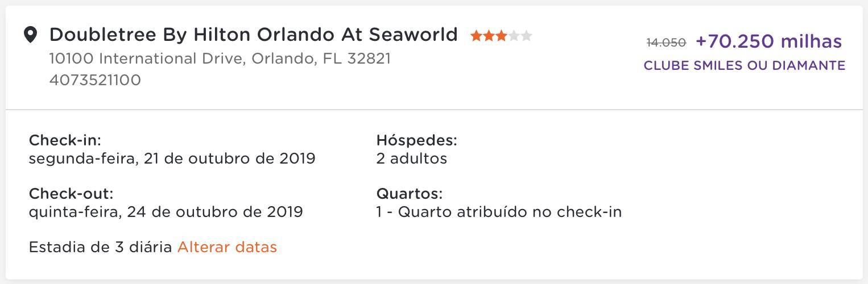Click the Clube Smiles ou Diamante label
Viewport: 868px width, 284px height.
(745, 65)
